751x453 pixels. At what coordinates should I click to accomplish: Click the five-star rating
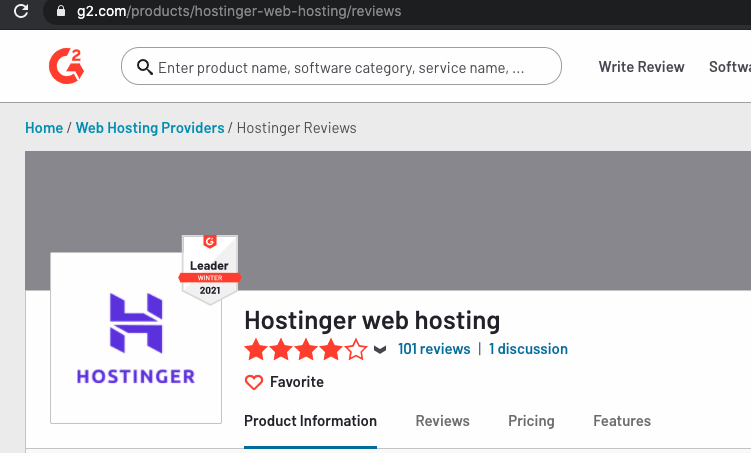[306, 349]
